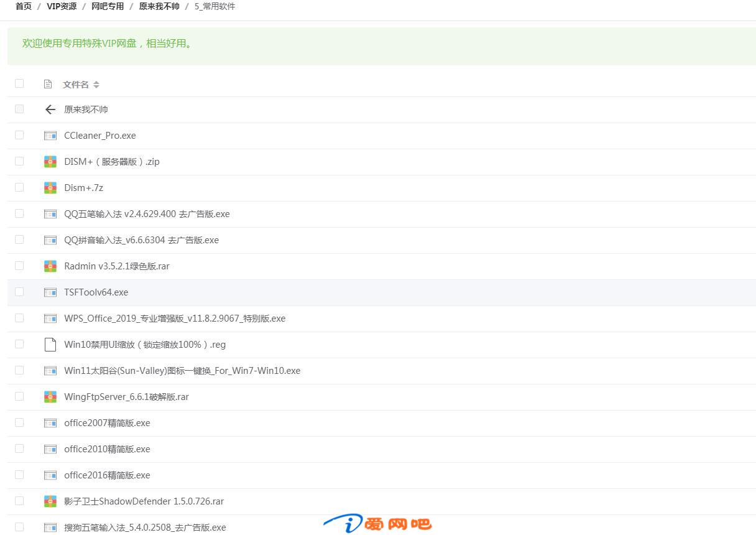Image resolution: width=756 pixels, height=535 pixels.
Task: Open the TSFToolv64.exe file link
Action: [x=96, y=292]
